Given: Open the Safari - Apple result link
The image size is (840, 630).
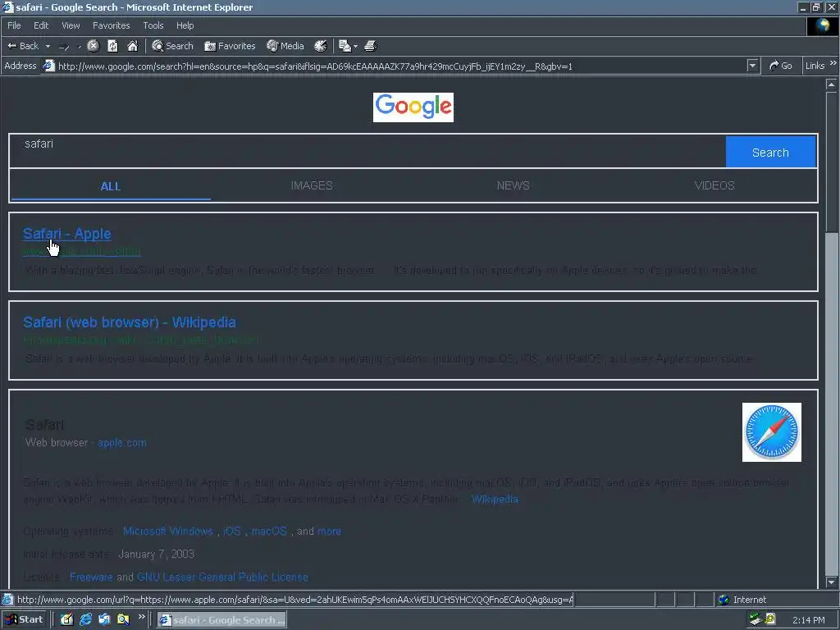Looking at the screenshot, I should point(67,234).
